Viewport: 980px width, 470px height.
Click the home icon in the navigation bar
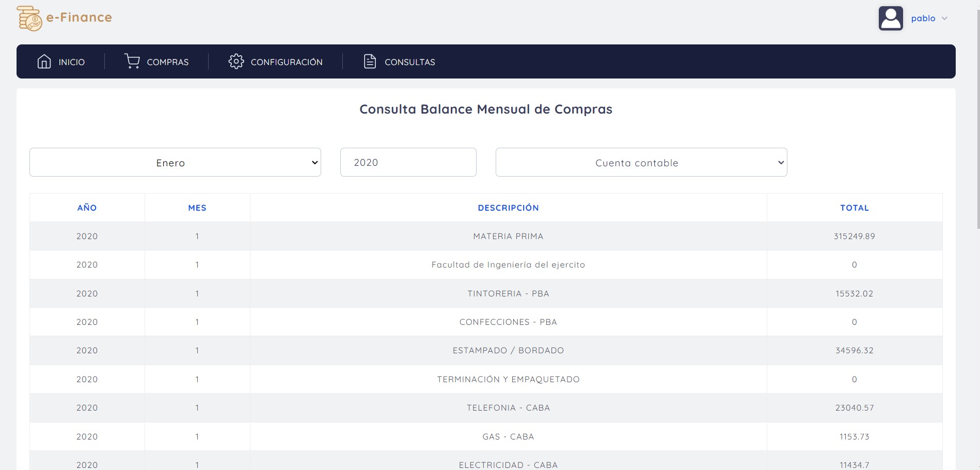point(44,61)
